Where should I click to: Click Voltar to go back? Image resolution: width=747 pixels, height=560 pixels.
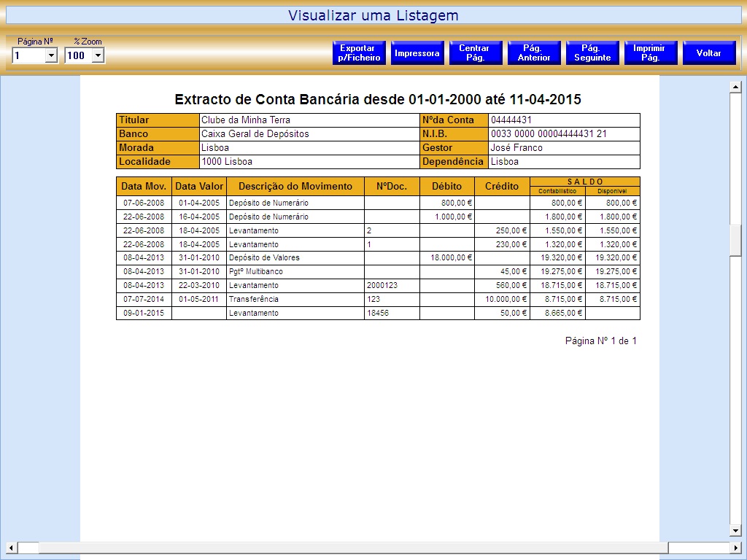pyautogui.click(x=709, y=53)
